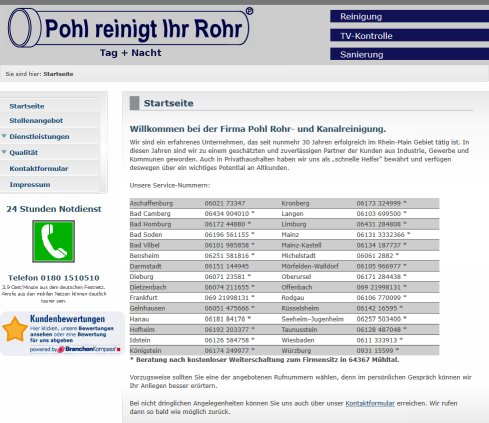Click the green emergency phone icon
The width and height of the screenshot is (489, 423).
pos(53,241)
